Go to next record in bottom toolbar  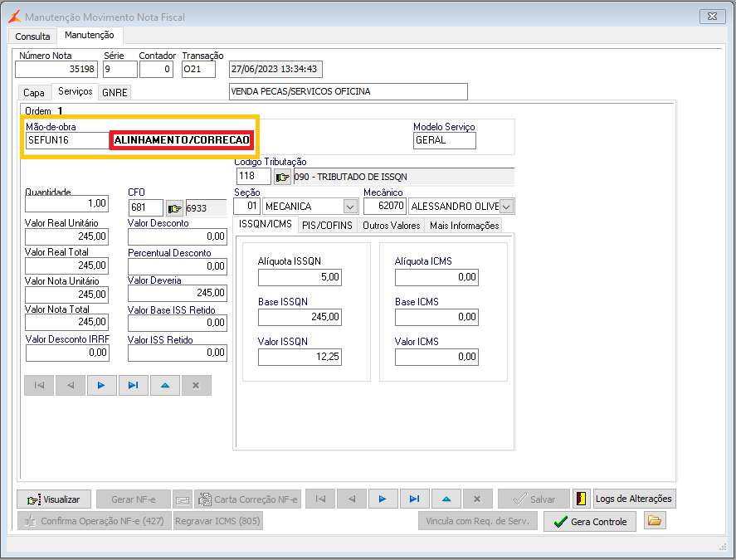pyautogui.click(x=383, y=499)
